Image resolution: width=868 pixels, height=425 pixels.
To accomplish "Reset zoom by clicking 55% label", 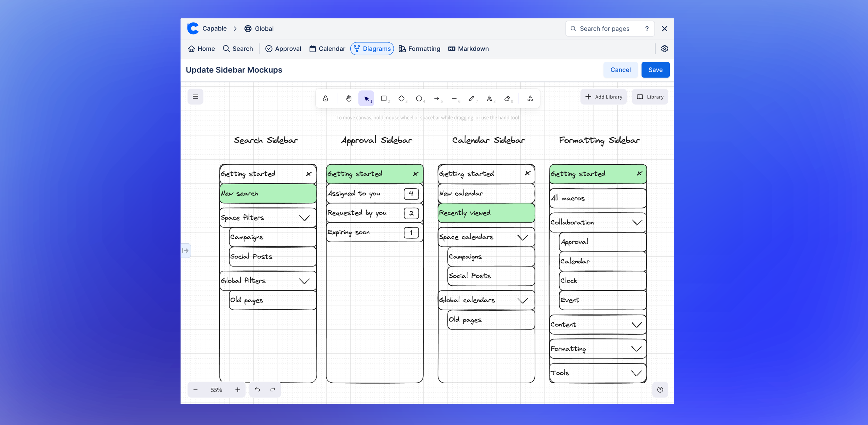I will pyautogui.click(x=216, y=390).
